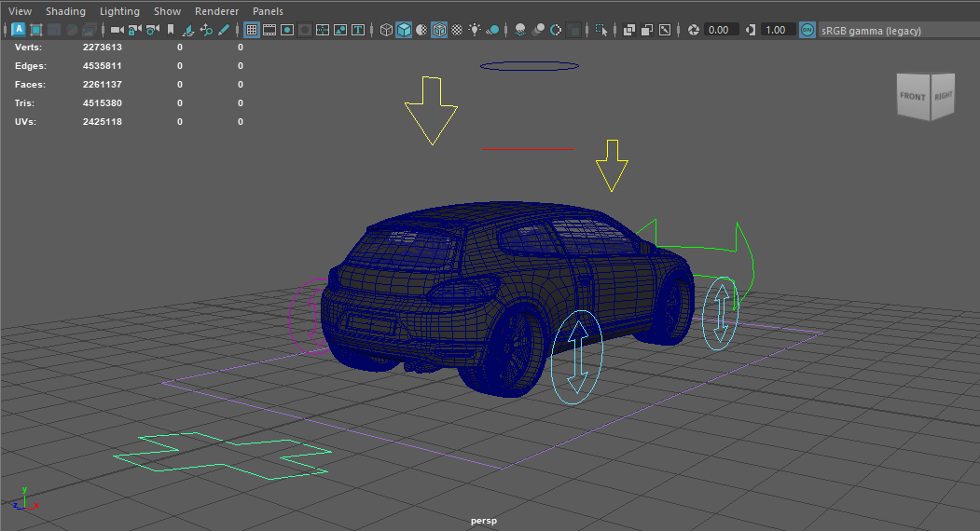This screenshot has width=980, height=531.
Task: Toggle Textured display checker icon
Action: [x=457, y=30]
